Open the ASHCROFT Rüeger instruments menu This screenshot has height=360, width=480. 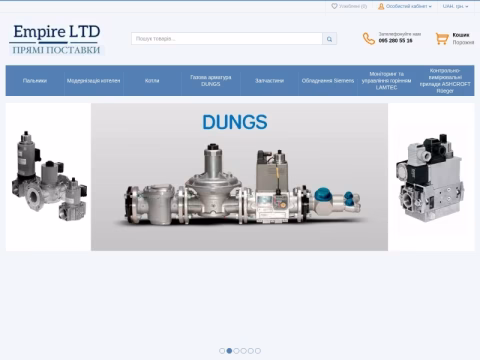click(x=445, y=81)
